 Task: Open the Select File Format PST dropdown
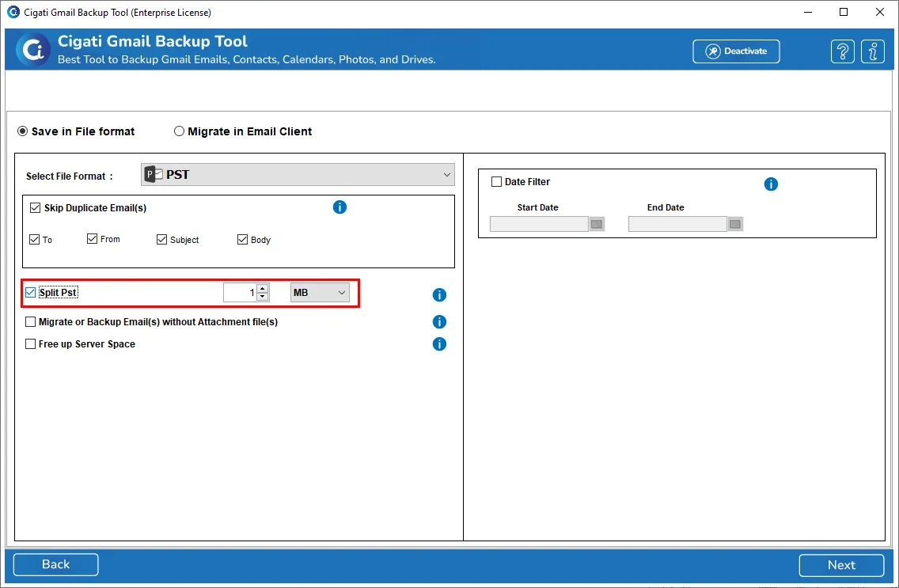pos(298,175)
